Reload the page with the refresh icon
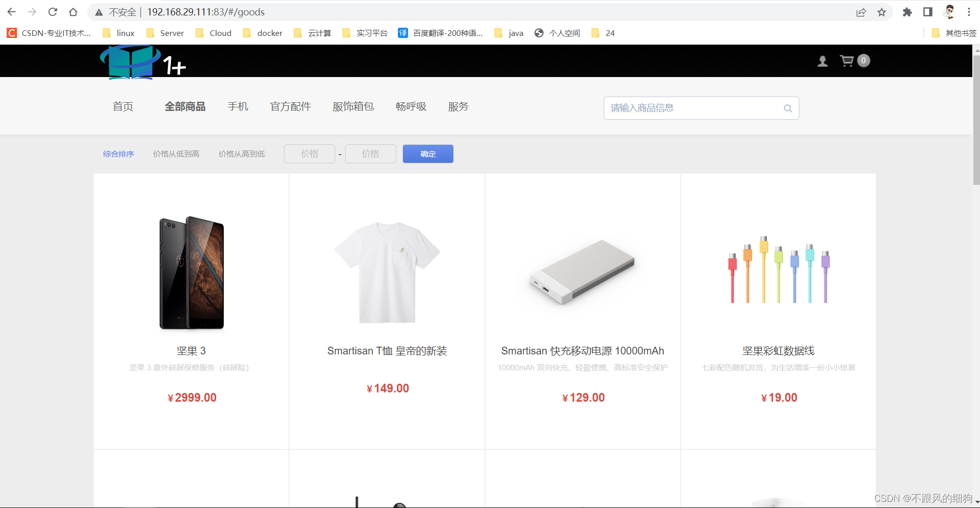The image size is (980, 508). pyautogui.click(x=52, y=12)
